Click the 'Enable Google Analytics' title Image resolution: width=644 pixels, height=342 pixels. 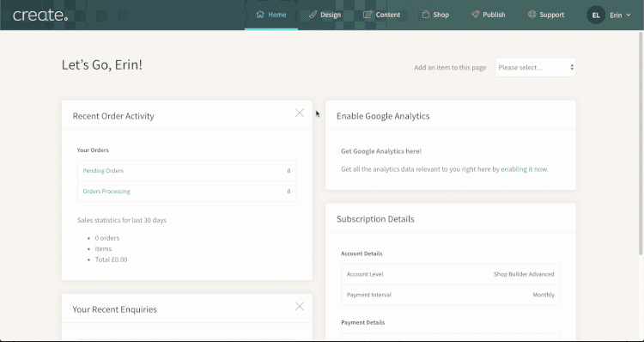click(383, 116)
